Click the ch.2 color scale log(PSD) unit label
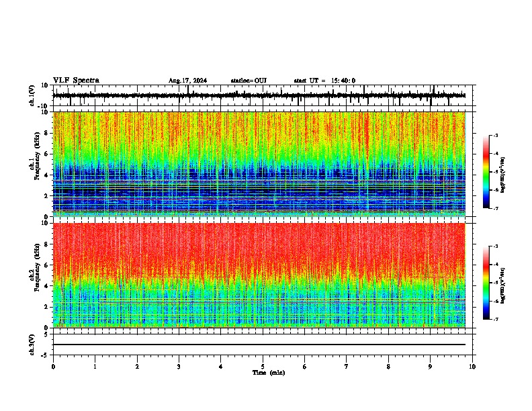This screenshot has width=532, height=411. coord(503,286)
